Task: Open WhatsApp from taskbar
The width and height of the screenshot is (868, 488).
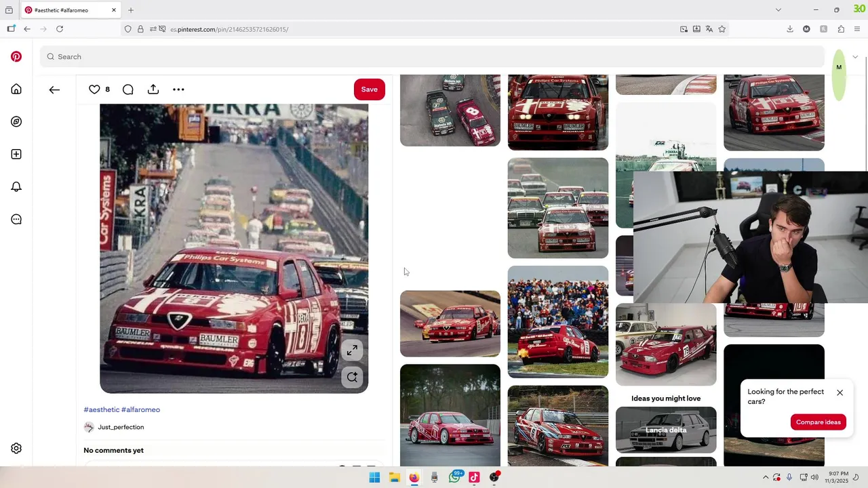Action: [x=454, y=478]
